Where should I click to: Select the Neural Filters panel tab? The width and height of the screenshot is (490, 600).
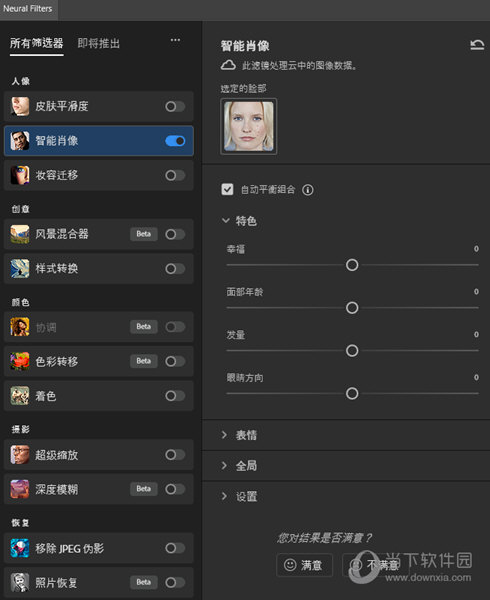(28, 8)
